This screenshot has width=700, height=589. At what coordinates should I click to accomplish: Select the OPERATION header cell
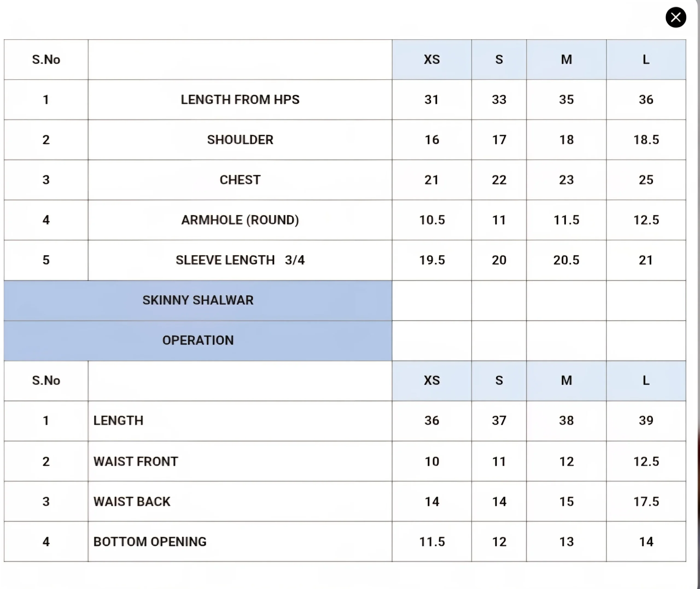point(198,340)
